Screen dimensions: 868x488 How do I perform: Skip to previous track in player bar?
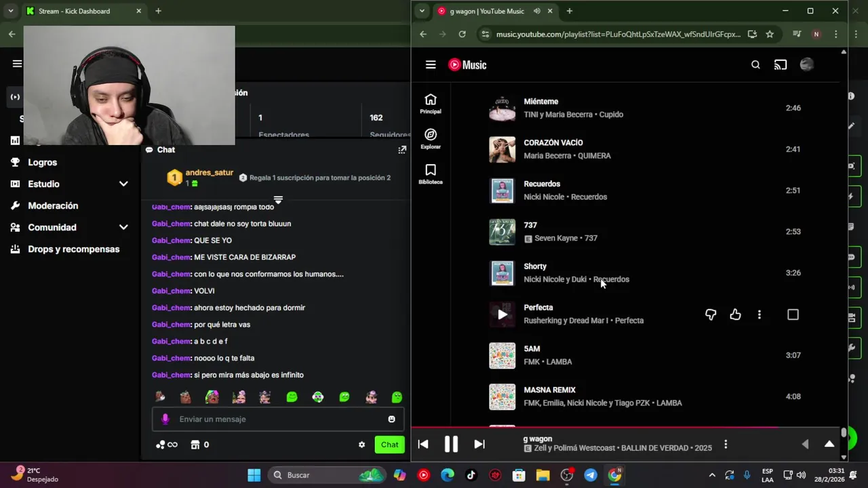point(423,445)
